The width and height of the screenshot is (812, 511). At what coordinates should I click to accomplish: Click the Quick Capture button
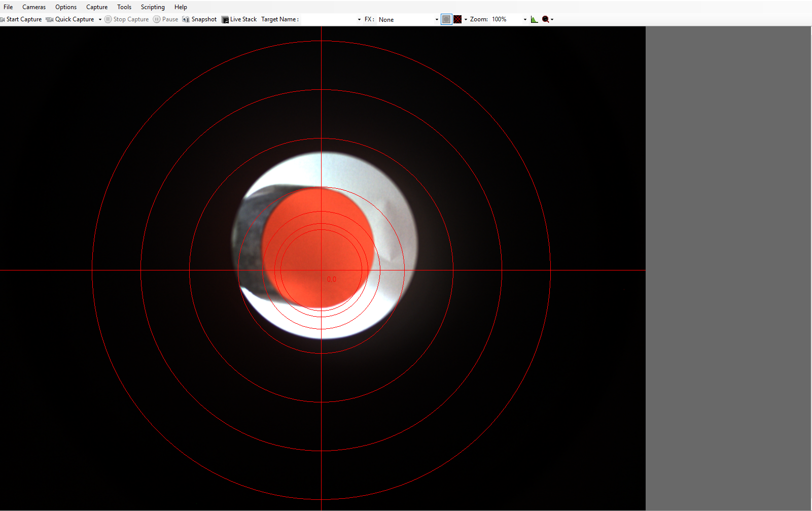tap(70, 19)
